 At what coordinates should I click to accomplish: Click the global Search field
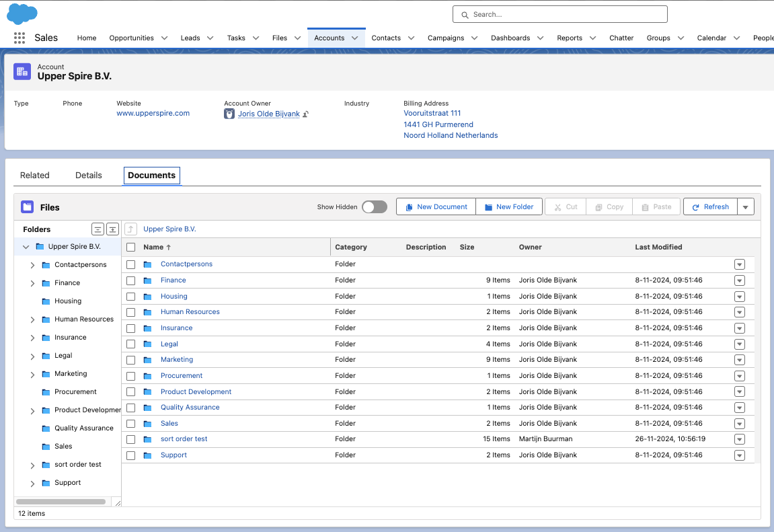[559, 14]
